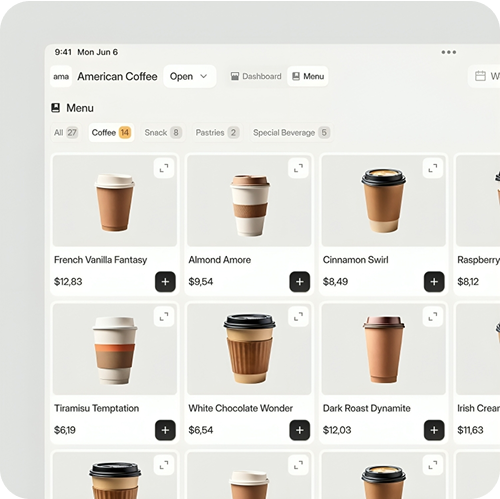
Task: Add Tiramisu Temptation to the order
Action: click(x=165, y=430)
